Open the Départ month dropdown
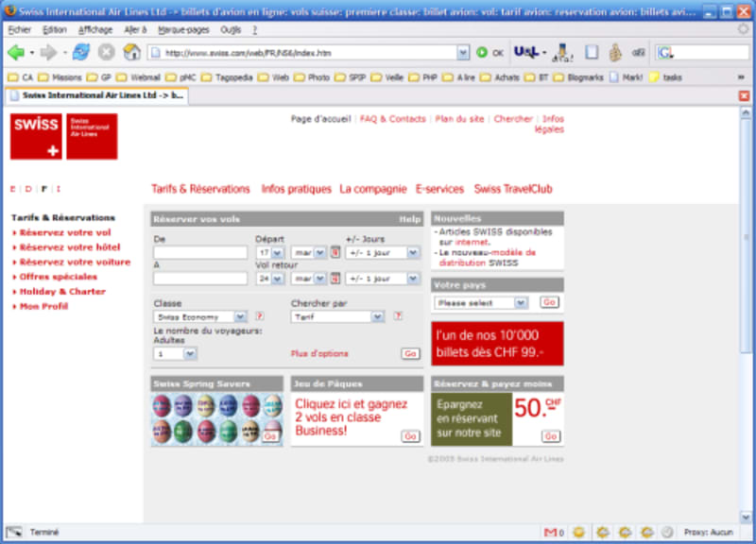The width and height of the screenshot is (756, 544). pos(309,252)
